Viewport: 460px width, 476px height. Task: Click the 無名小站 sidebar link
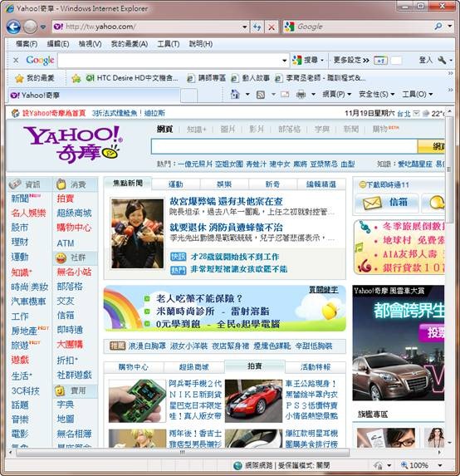coord(74,272)
